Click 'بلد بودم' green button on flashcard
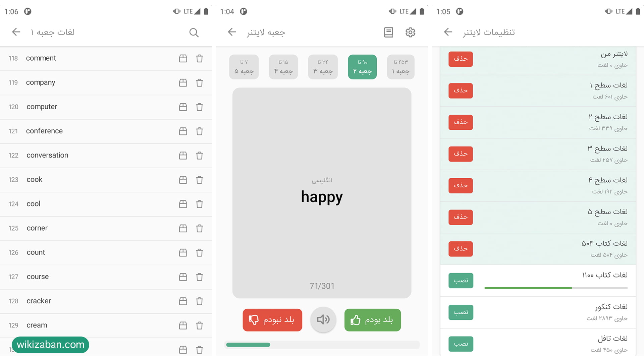Screen dimensions: 644x362 pyautogui.click(x=372, y=319)
